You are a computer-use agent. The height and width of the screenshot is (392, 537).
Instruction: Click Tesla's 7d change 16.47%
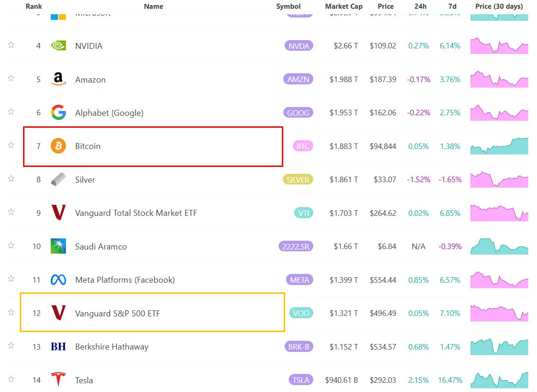(x=450, y=380)
